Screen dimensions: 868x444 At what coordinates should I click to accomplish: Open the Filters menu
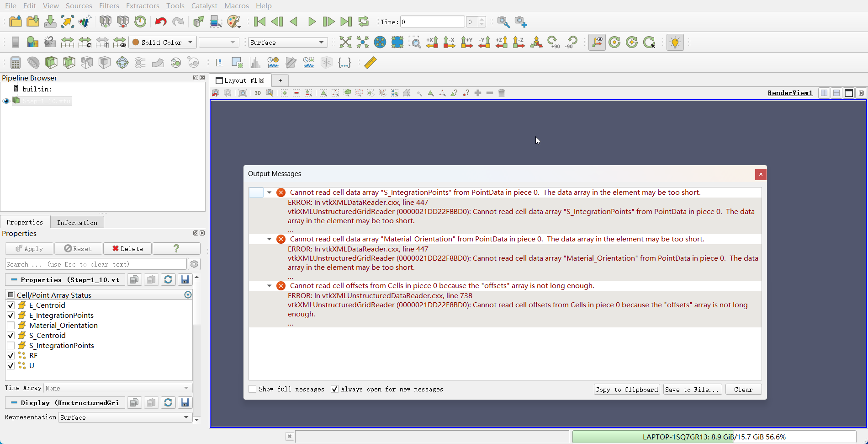[x=109, y=6]
